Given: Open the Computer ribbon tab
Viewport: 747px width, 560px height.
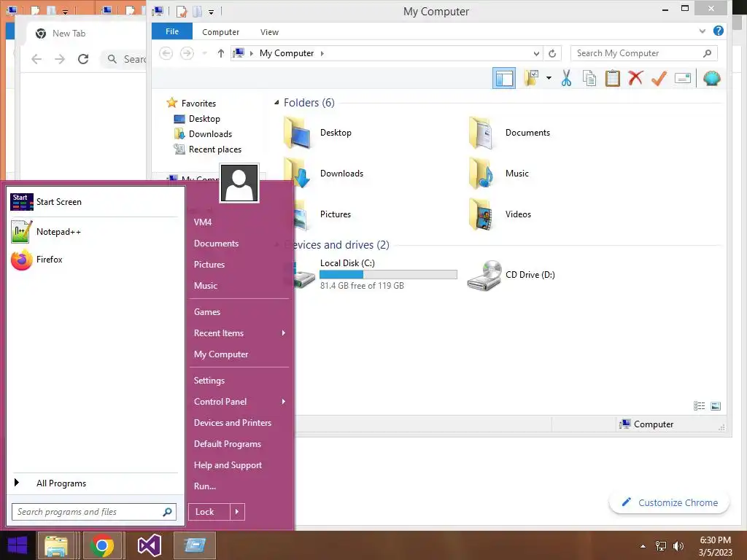Looking at the screenshot, I should click(220, 32).
